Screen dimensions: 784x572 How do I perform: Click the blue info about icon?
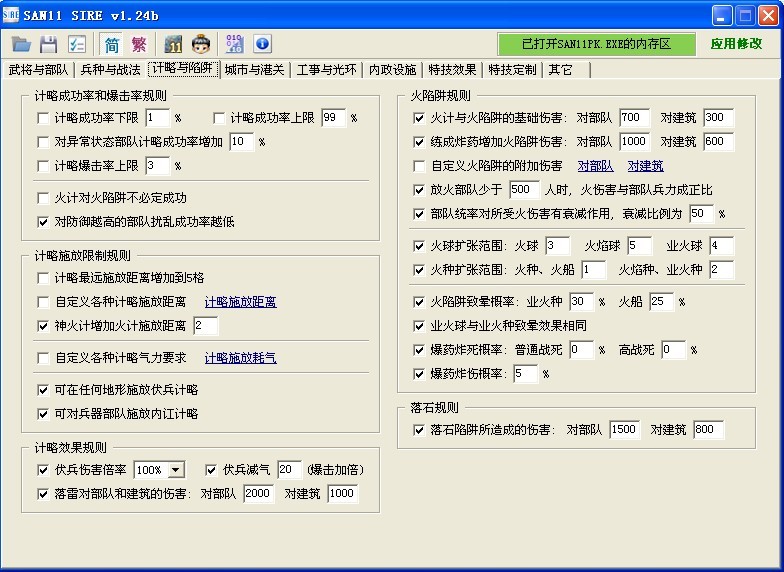(x=262, y=44)
